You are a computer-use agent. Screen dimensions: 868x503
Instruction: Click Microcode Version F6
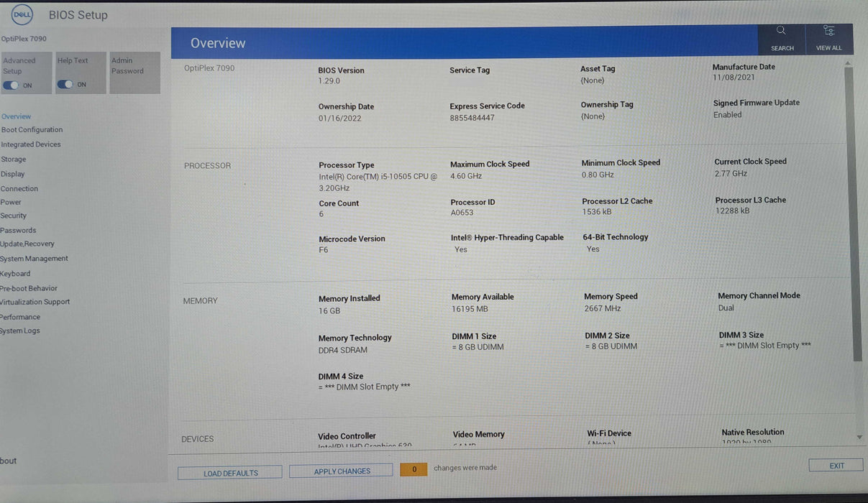[324, 250]
